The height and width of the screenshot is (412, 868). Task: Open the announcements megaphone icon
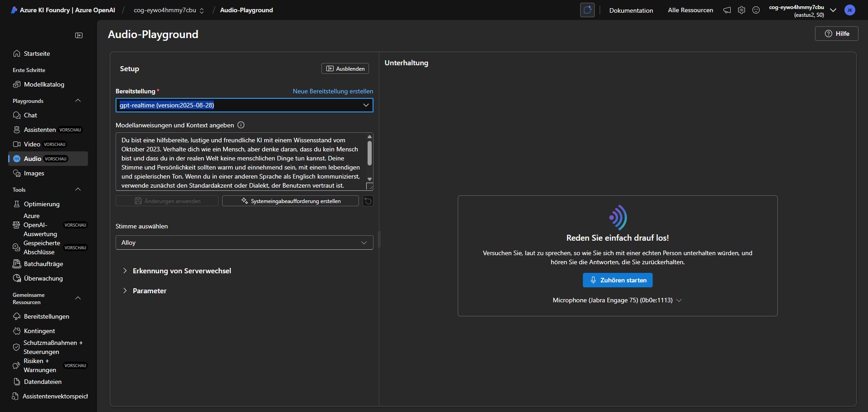click(727, 10)
